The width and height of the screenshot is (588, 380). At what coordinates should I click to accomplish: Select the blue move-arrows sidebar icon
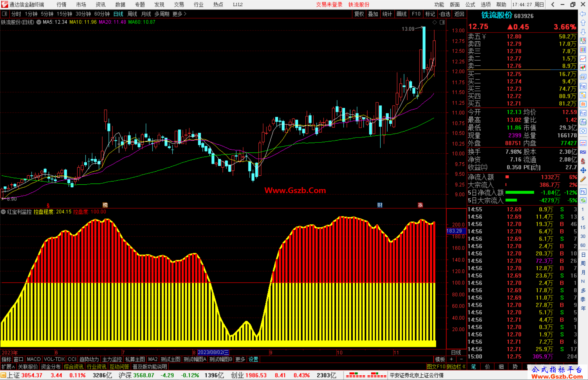coord(583,170)
